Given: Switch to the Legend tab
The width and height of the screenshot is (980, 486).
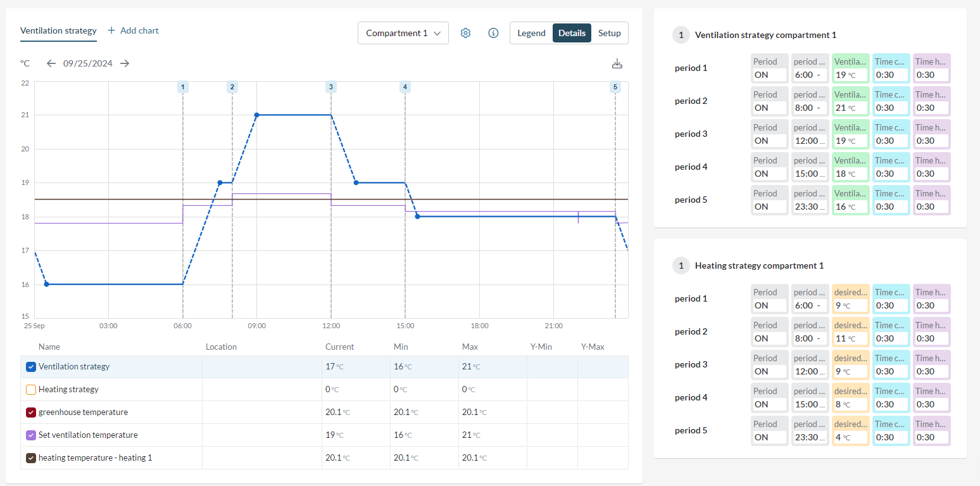Looking at the screenshot, I should [x=531, y=32].
